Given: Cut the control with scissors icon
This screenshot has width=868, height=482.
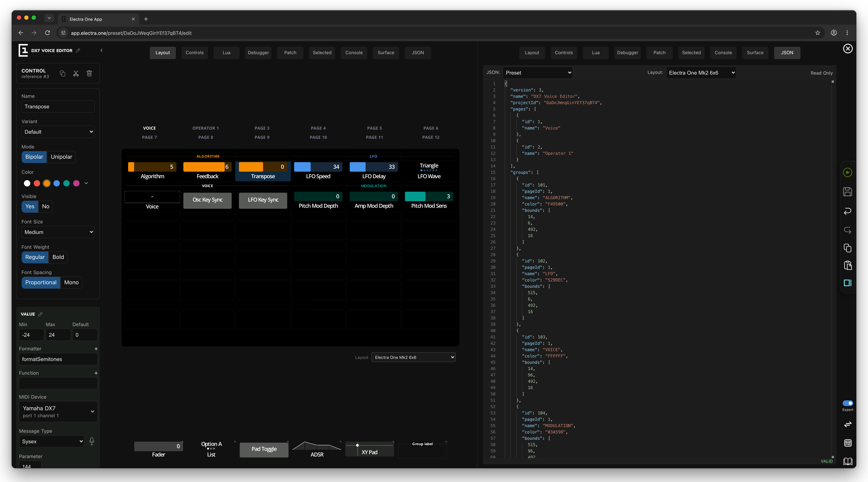Looking at the screenshot, I should 76,74.
